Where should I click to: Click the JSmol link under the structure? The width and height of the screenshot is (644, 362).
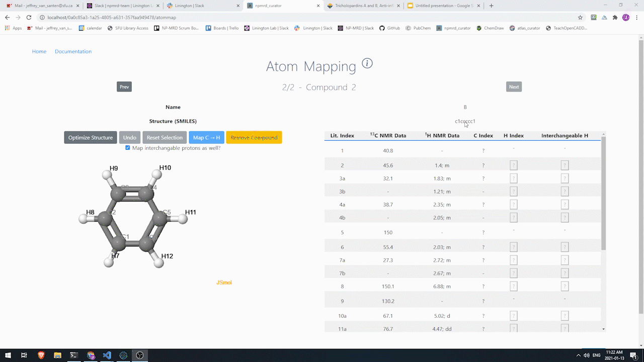[x=224, y=283]
